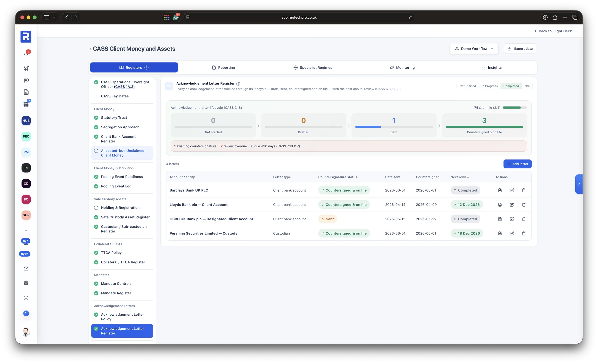598x364 pixels.
Task: Click the info icon next to Acknowledgement Letter Register title
Action: (x=238, y=83)
